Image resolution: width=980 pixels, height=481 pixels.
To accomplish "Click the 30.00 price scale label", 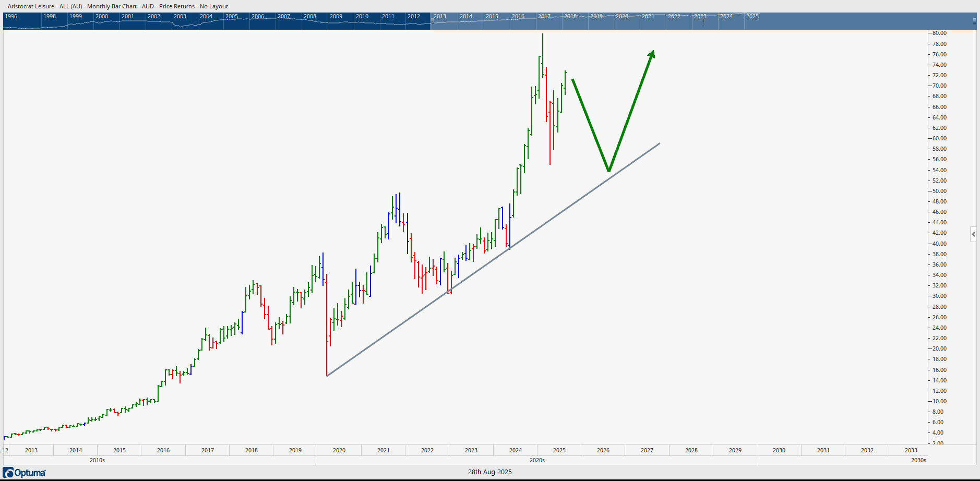I will pyautogui.click(x=940, y=296).
